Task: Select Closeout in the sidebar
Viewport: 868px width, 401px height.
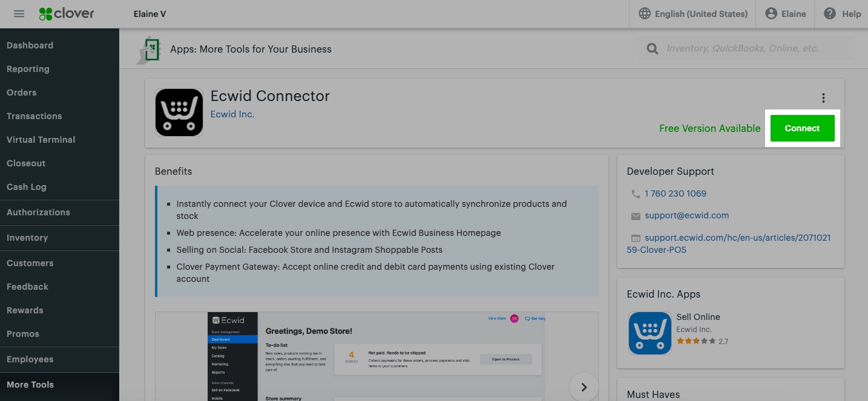Action: pyautogui.click(x=26, y=163)
